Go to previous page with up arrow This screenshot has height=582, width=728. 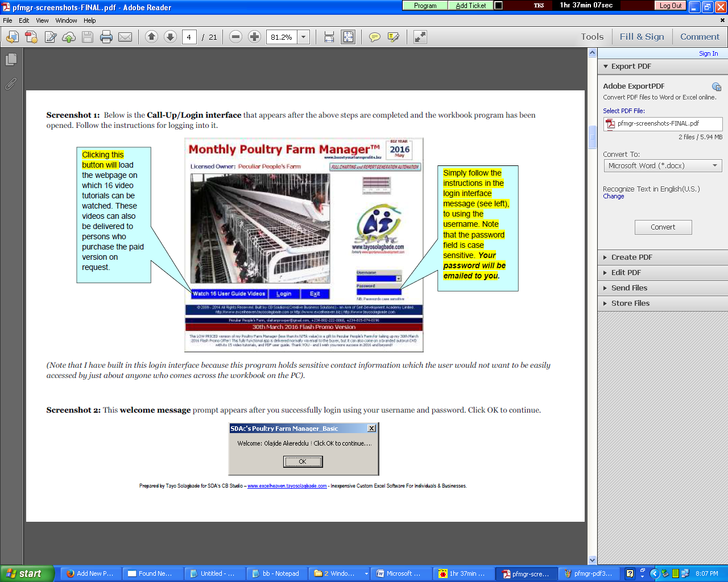click(x=151, y=37)
